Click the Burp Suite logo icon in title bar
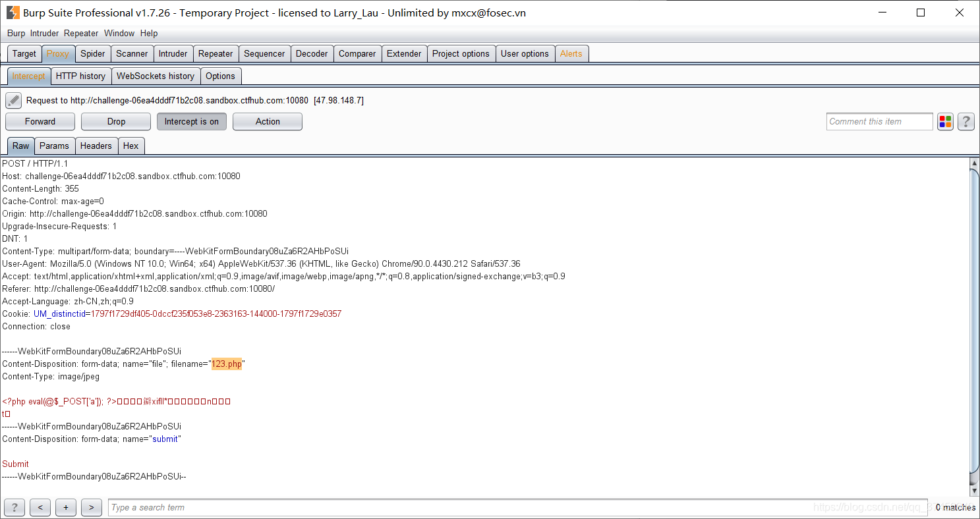This screenshot has width=980, height=519. [x=13, y=13]
